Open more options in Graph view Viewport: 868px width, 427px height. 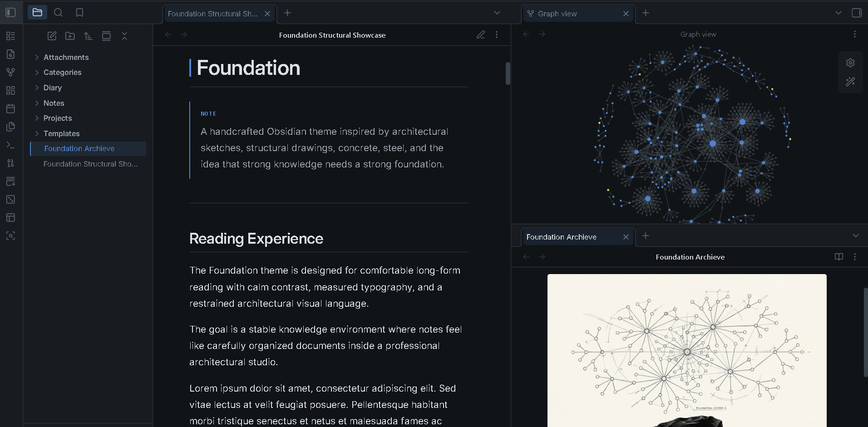coord(855,34)
